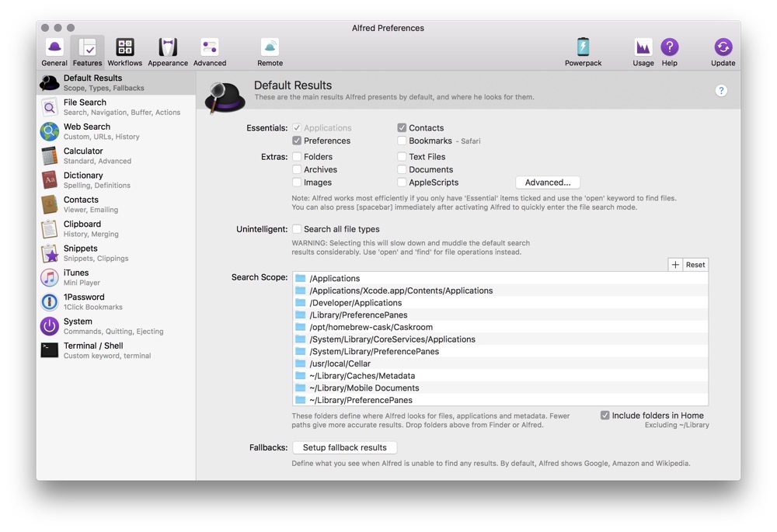Add a search scope folder with plus button
This screenshot has height=532, width=777.
(675, 265)
